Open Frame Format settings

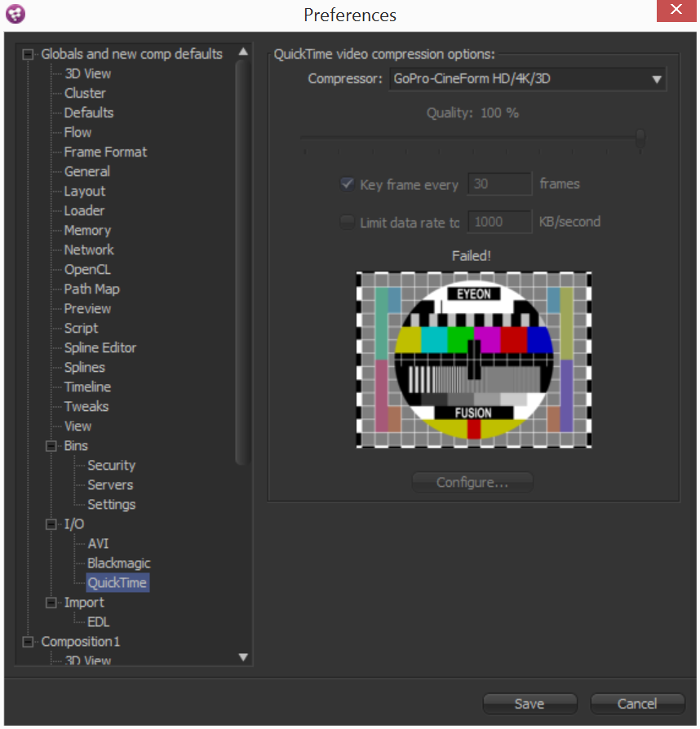[105, 152]
